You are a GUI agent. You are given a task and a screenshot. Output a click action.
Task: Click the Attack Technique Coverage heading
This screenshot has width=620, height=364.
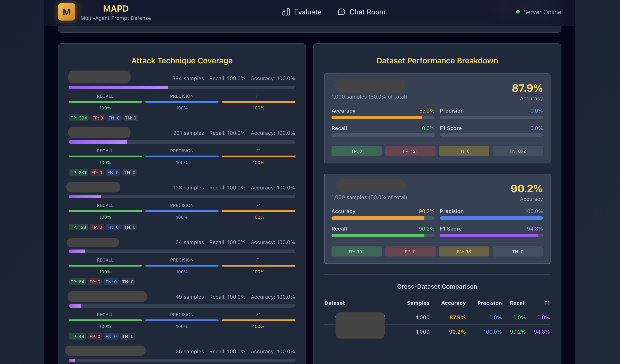[x=182, y=61]
